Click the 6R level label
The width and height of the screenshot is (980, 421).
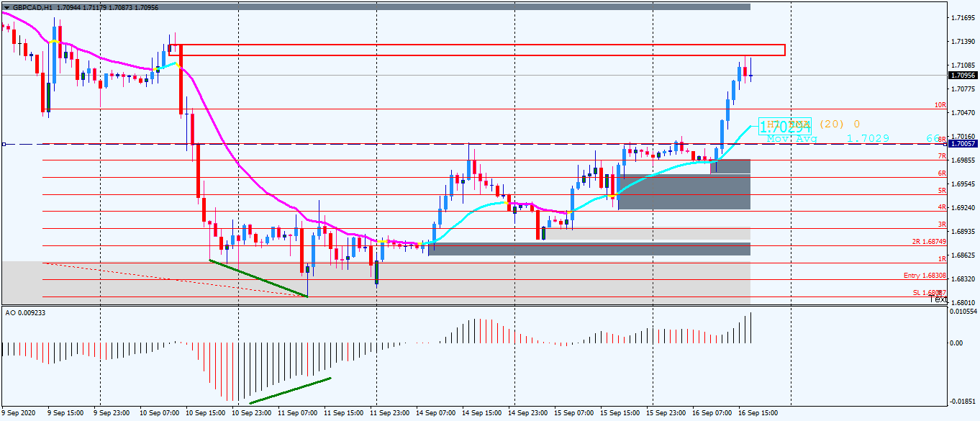941,173
